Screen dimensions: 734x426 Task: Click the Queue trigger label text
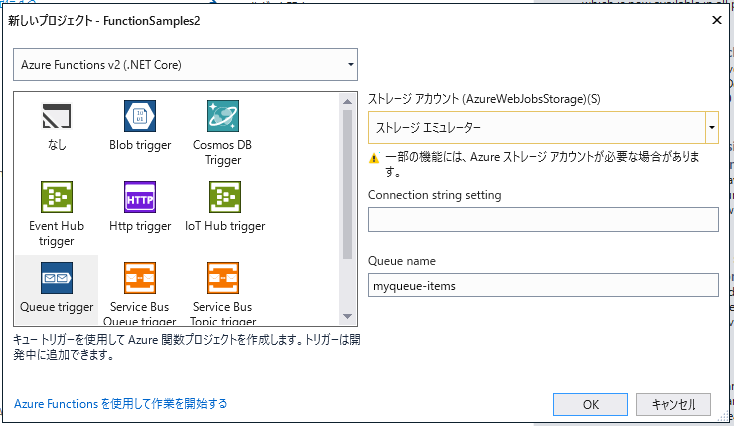pos(57,307)
